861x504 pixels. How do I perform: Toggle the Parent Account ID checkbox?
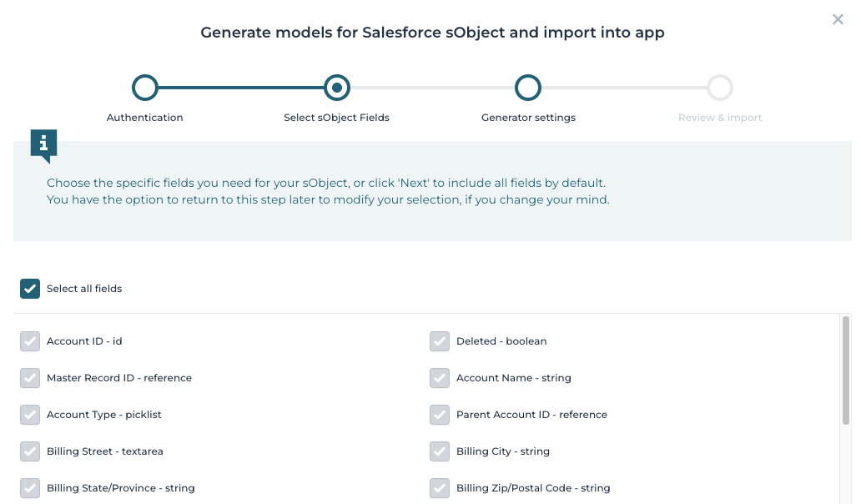440,415
